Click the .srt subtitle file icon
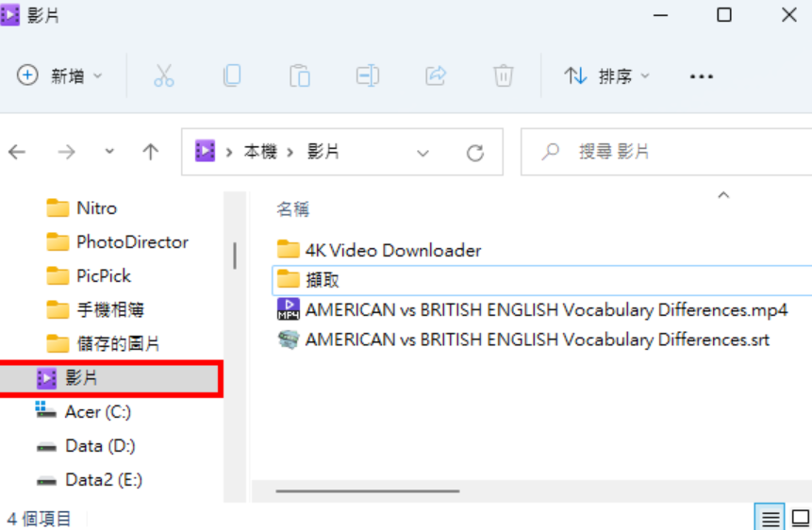The height and width of the screenshot is (530, 812). [x=289, y=340]
